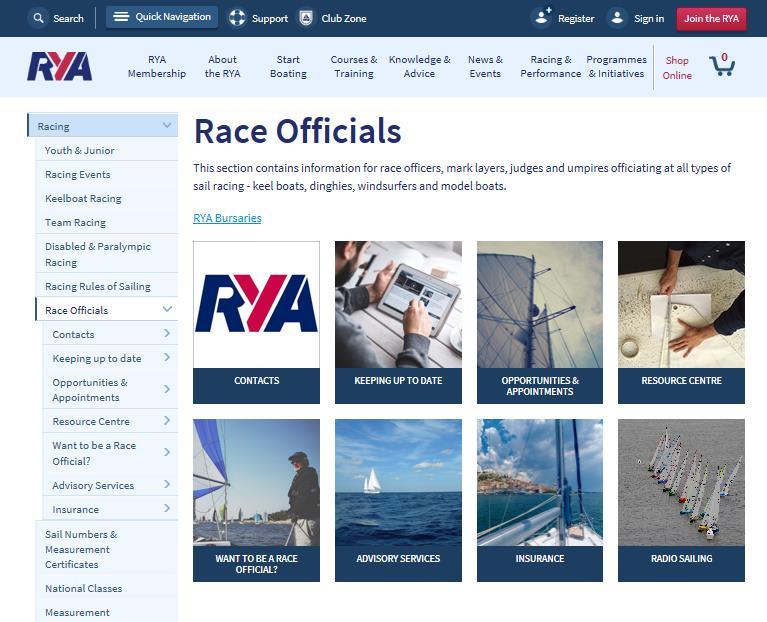Open the Knowledge & Advice menu
Image resolution: width=767 pixels, height=622 pixels.
pos(419,67)
